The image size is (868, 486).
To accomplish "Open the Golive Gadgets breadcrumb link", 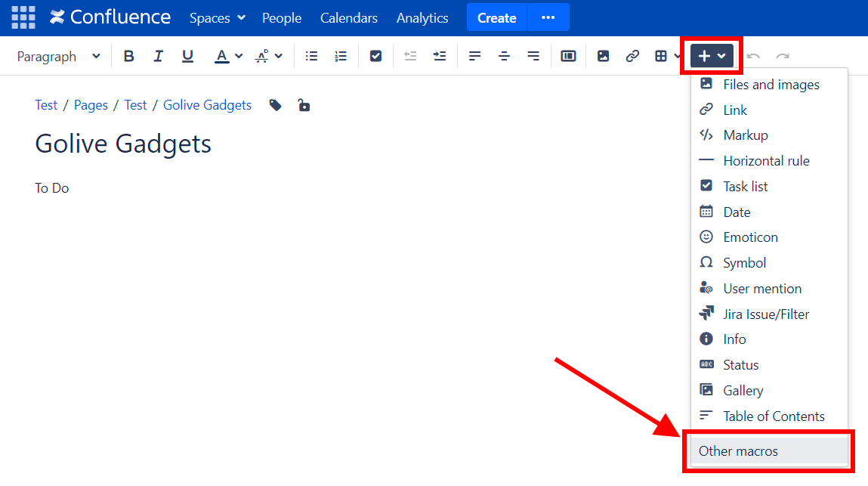I will tap(207, 105).
